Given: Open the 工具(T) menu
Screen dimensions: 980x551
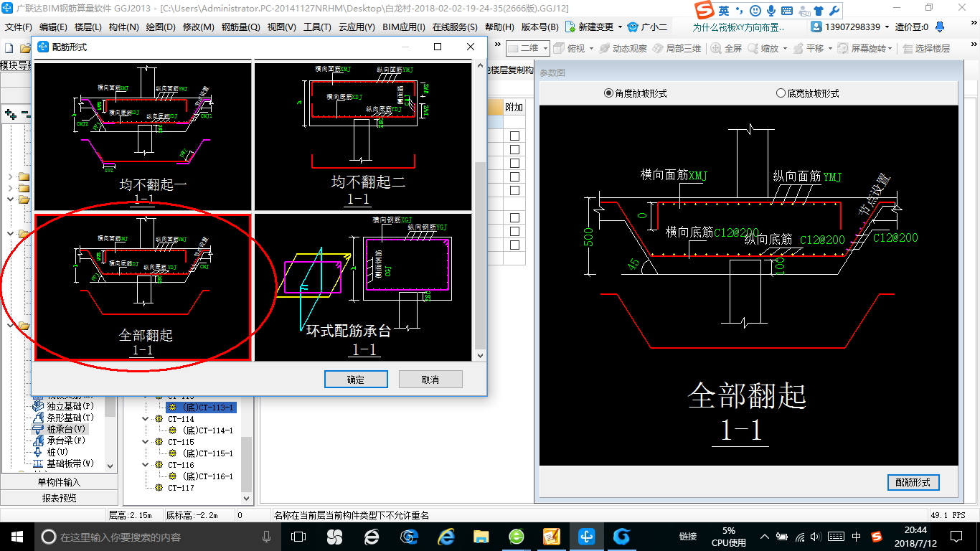Looking at the screenshot, I should [317, 27].
